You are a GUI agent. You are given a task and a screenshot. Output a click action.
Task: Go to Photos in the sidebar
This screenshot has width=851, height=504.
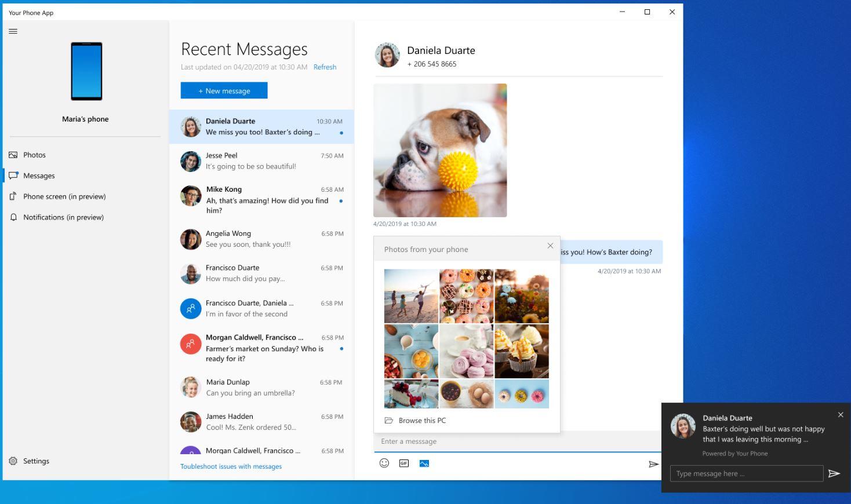tap(34, 155)
